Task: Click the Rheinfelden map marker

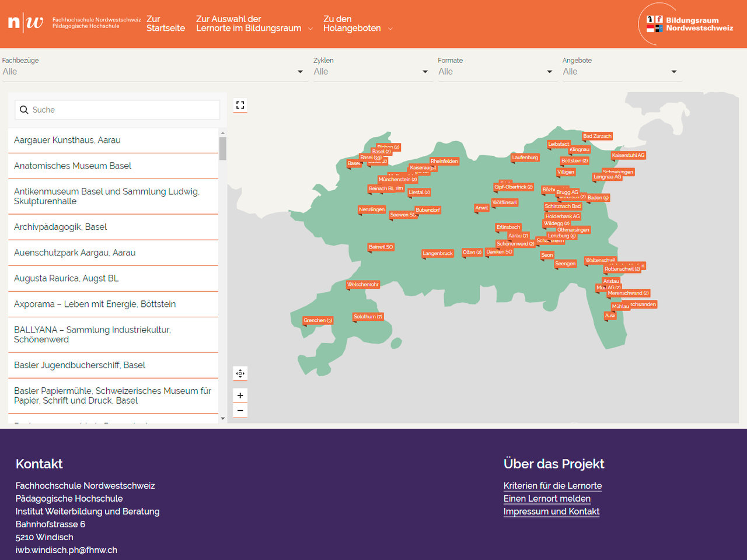Action: 444,161
